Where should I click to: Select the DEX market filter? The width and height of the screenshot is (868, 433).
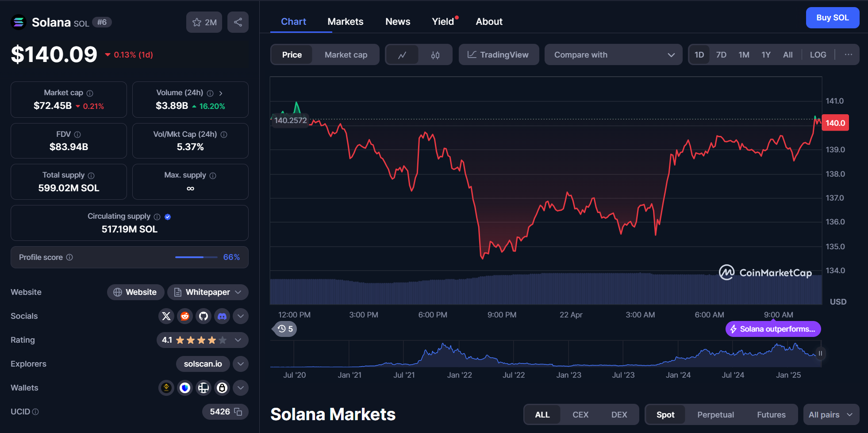[619, 414]
